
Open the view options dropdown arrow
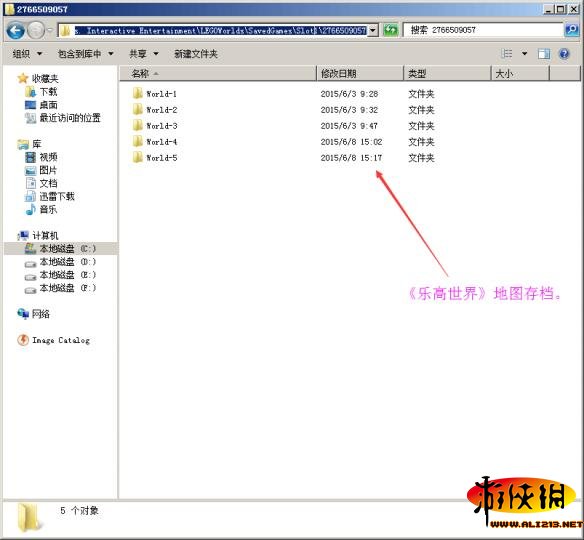[524, 54]
